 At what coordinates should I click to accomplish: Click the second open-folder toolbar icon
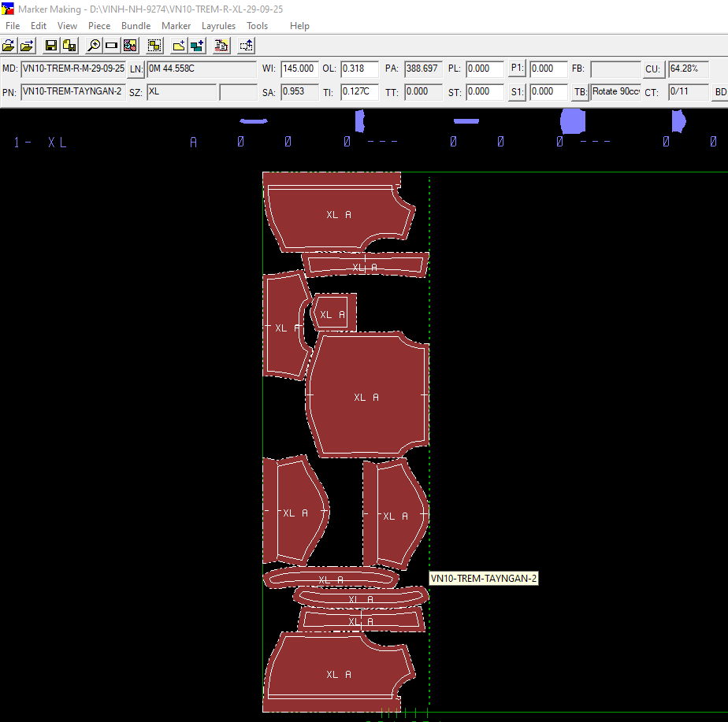coord(26,46)
